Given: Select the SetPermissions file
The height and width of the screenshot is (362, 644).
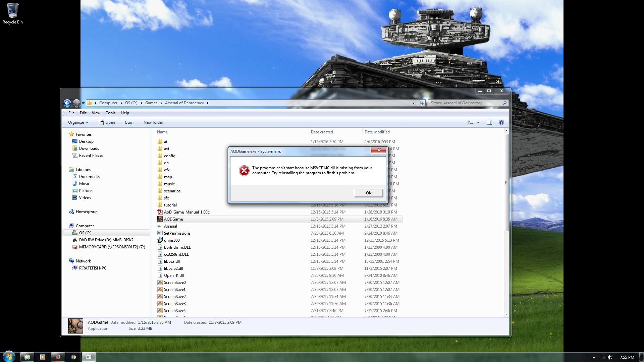Looking at the screenshot, I should [177, 233].
